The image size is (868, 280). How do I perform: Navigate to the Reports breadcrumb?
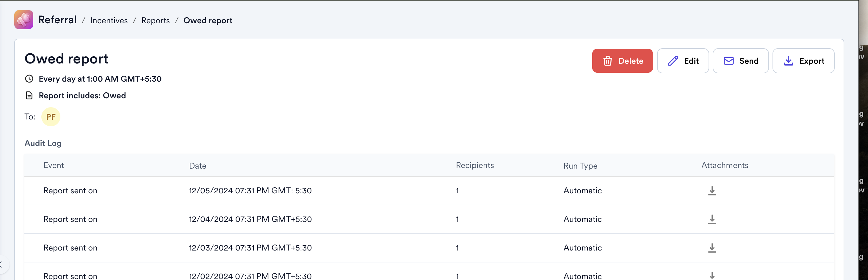155,21
